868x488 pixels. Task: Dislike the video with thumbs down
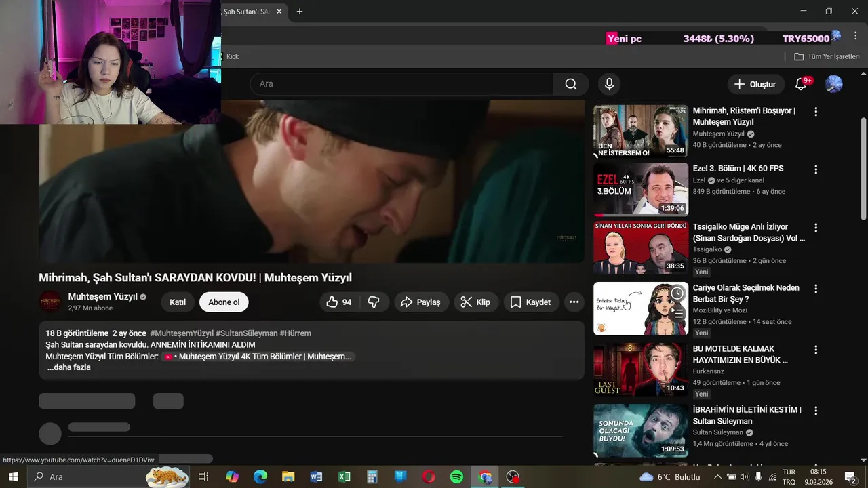(x=374, y=302)
